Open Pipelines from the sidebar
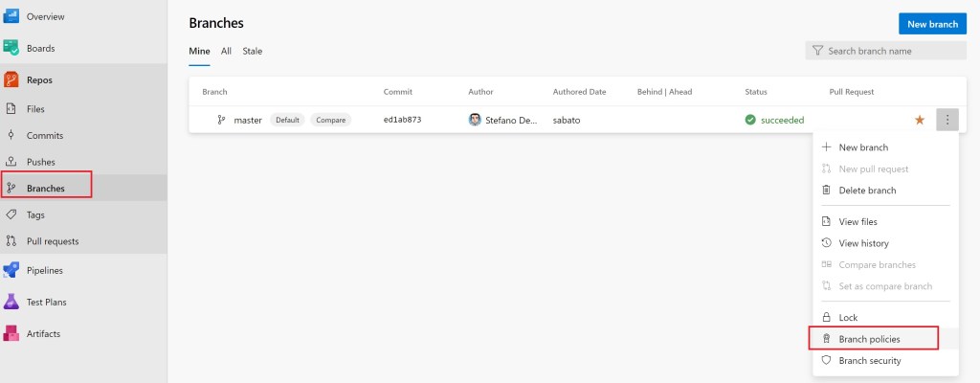This screenshot has width=980, height=383. click(11, 270)
